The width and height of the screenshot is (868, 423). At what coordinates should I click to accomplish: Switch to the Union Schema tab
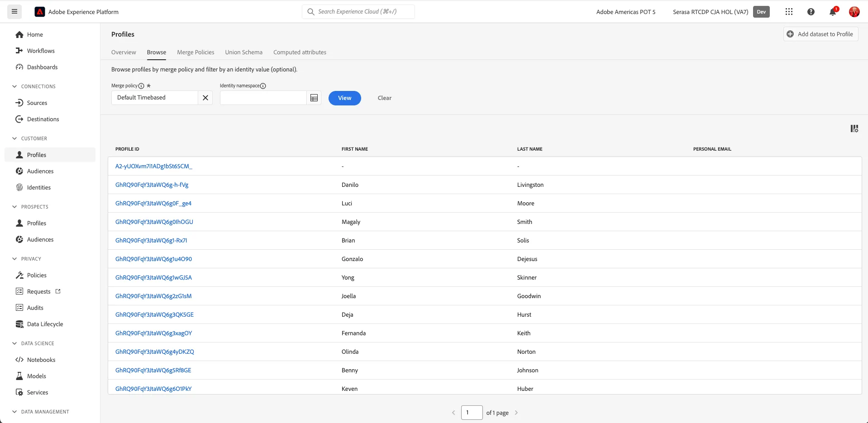(244, 52)
